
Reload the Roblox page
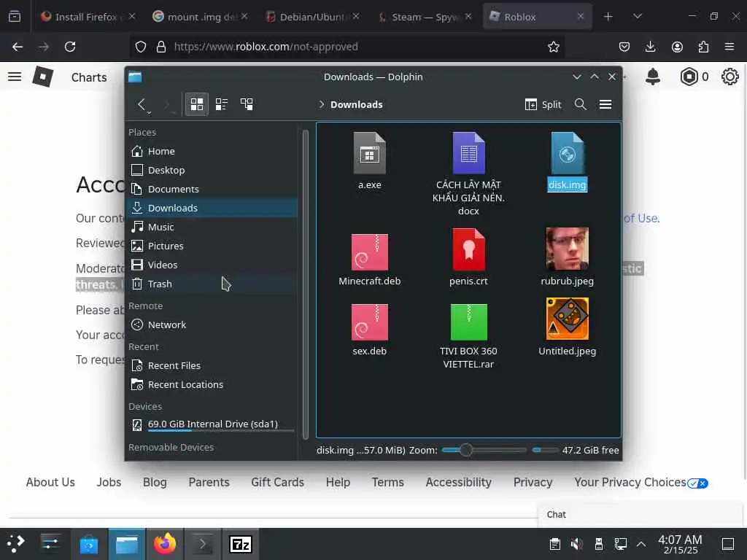pyautogui.click(x=70, y=47)
